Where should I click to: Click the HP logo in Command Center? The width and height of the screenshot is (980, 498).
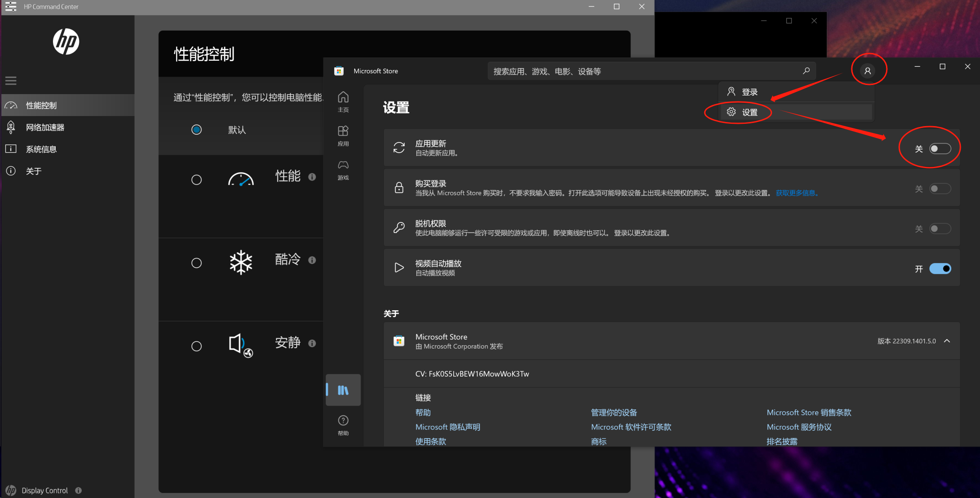(67, 42)
